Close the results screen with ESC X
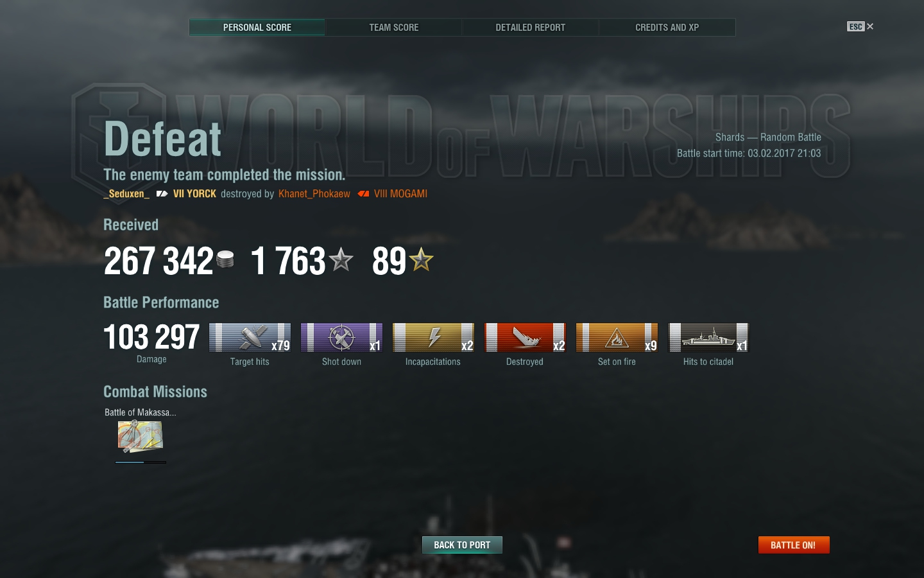 click(860, 26)
